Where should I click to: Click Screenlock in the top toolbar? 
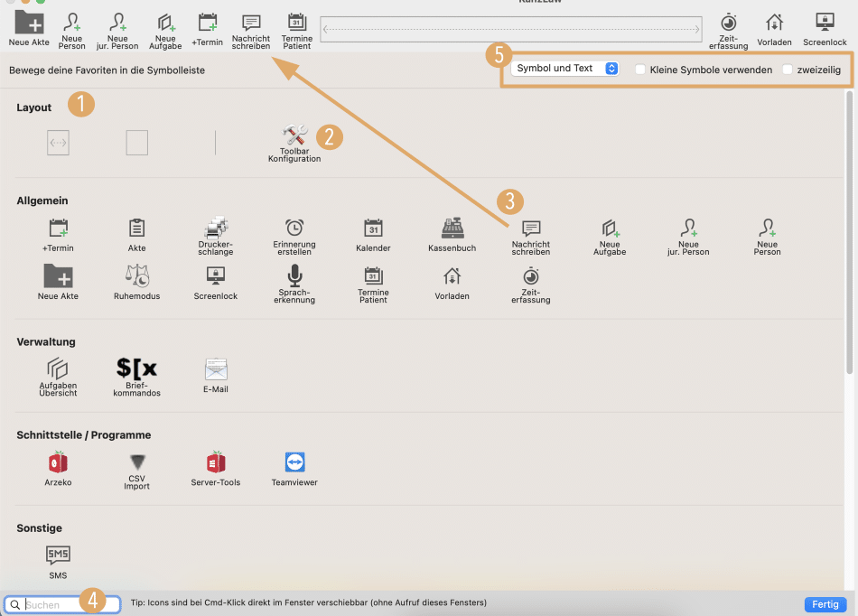825,30
